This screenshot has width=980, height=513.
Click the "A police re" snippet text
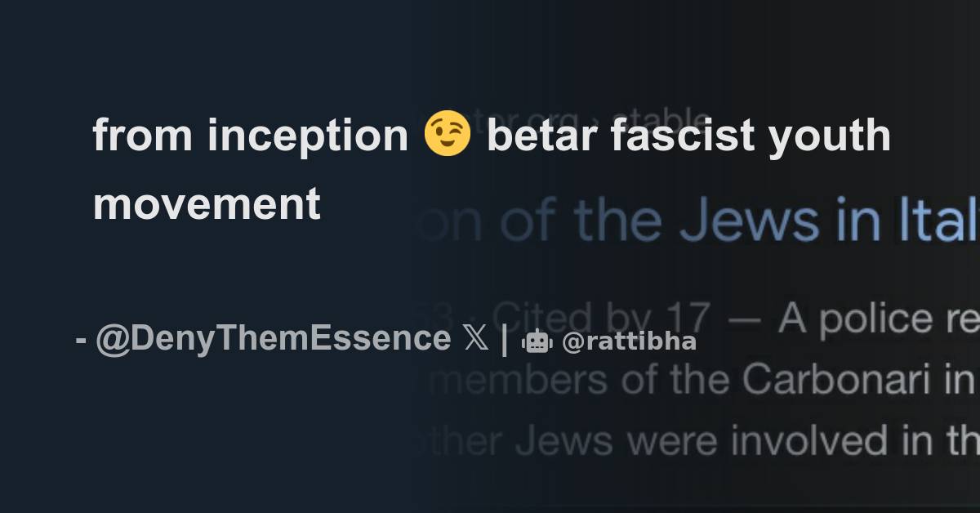pos(878,319)
